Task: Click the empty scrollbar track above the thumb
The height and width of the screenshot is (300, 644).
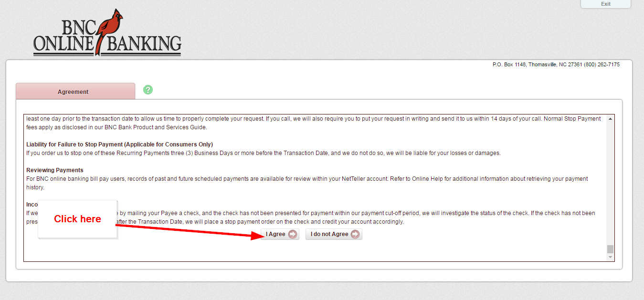Action: pos(610,183)
